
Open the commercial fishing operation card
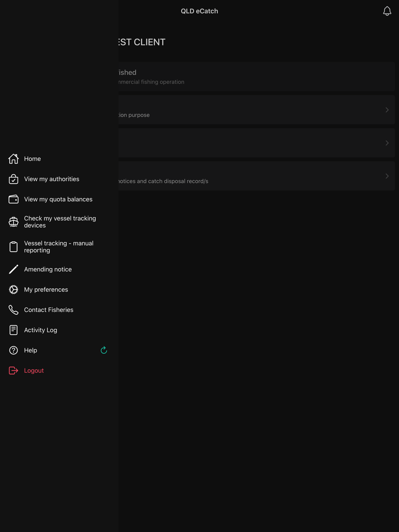click(x=257, y=77)
